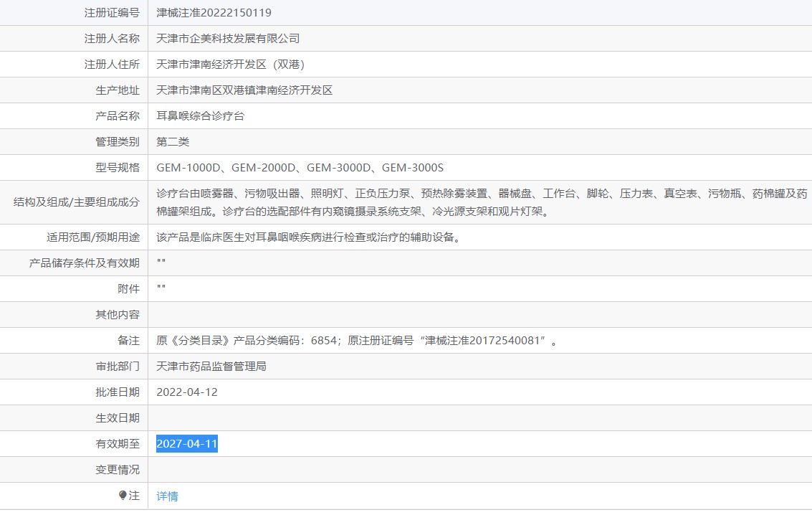Viewport: 812px width, 515px height.
Task: Open the 详情 link in the 注 row
Action: 167,496
